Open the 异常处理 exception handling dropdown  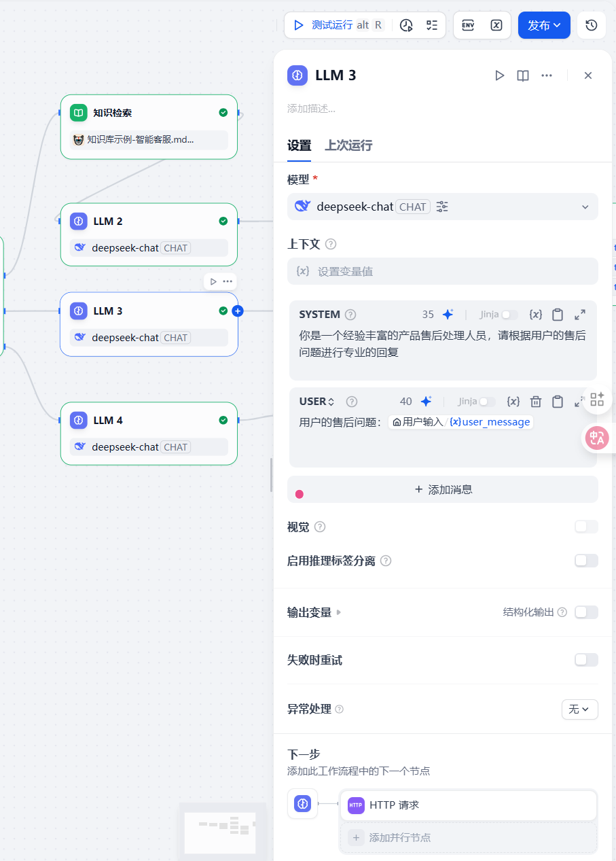click(579, 709)
